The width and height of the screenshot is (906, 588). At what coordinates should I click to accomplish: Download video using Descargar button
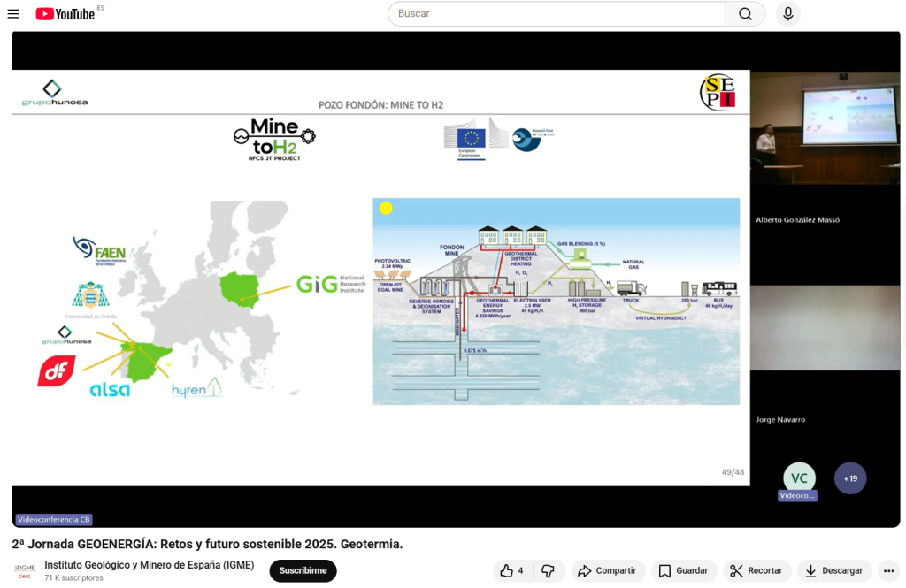tap(834, 571)
